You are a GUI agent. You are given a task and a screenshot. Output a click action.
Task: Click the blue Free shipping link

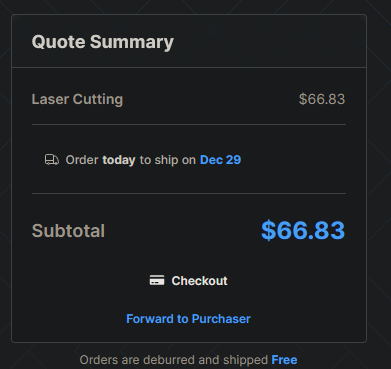[284, 360]
